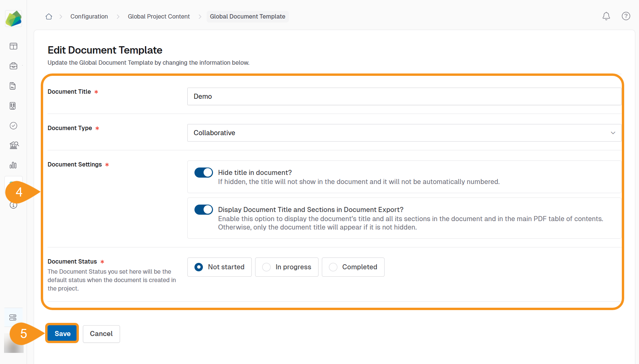Open the server configuration icon in sidebar
639x364 pixels.
point(13,317)
